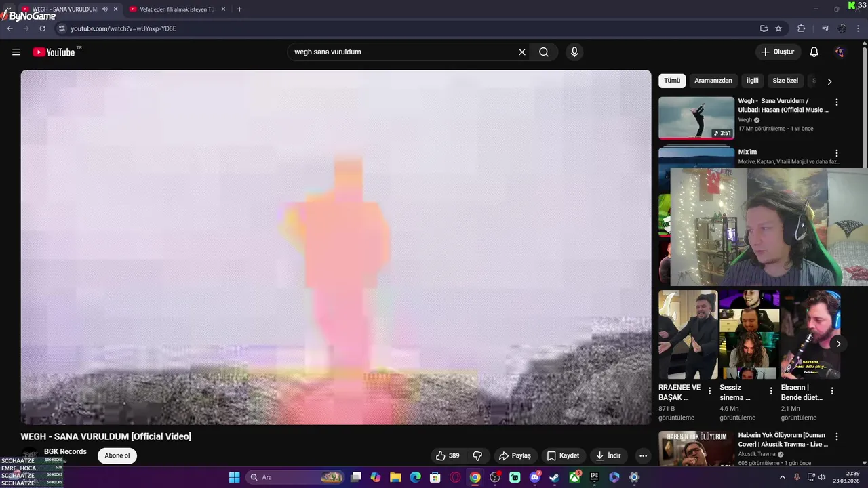The width and height of the screenshot is (868, 488).
Task: Open BGK Records channel link
Action: 65,451
